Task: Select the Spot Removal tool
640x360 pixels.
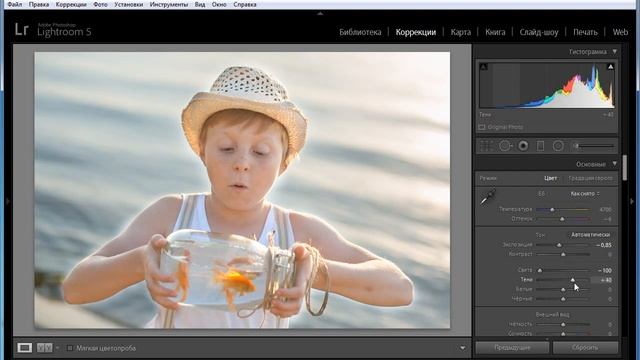Action: pyautogui.click(x=505, y=146)
